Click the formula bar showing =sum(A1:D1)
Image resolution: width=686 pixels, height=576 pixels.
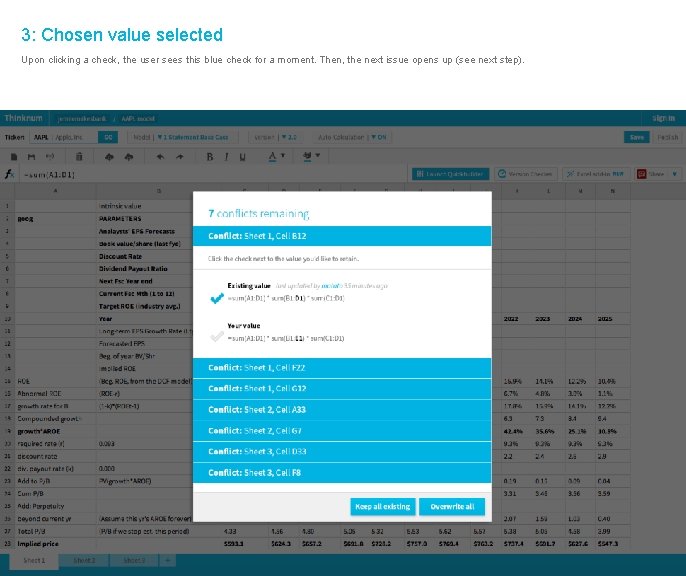pos(214,175)
